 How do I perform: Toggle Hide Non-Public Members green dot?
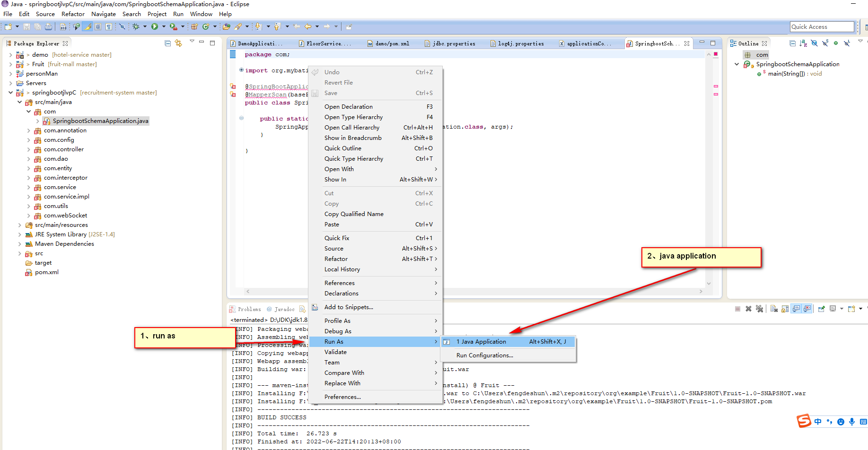[836, 43]
